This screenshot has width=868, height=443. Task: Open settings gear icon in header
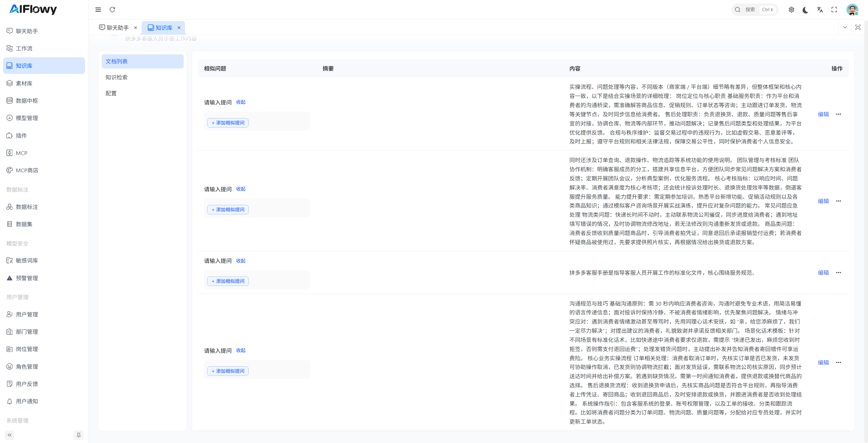click(x=791, y=9)
